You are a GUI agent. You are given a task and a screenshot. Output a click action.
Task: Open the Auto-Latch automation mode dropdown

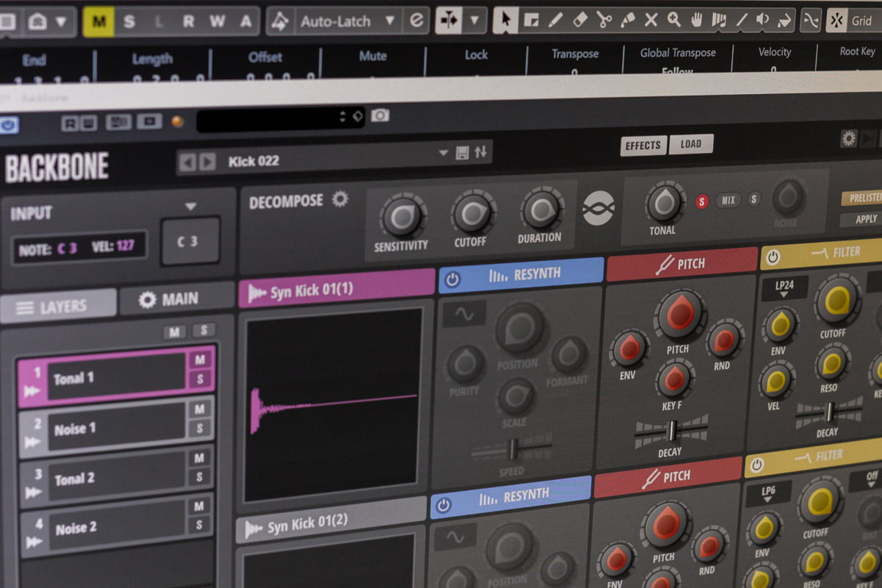click(x=390, y=21)
